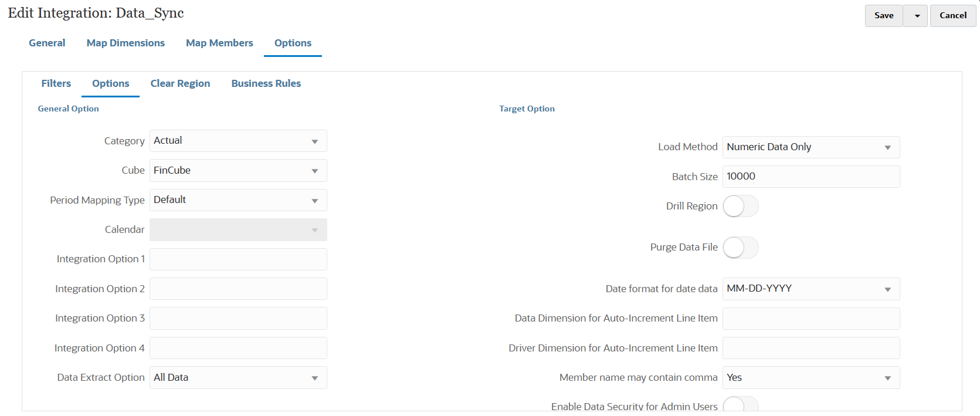Click the Save button
The width and height of the screenshot is (980, 416).
pos(883,16)
